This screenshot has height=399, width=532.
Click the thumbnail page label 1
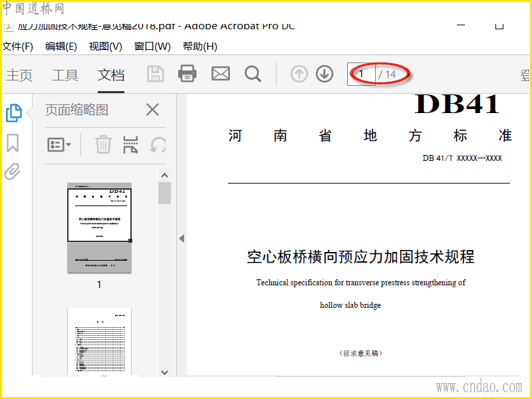(99, 285)
